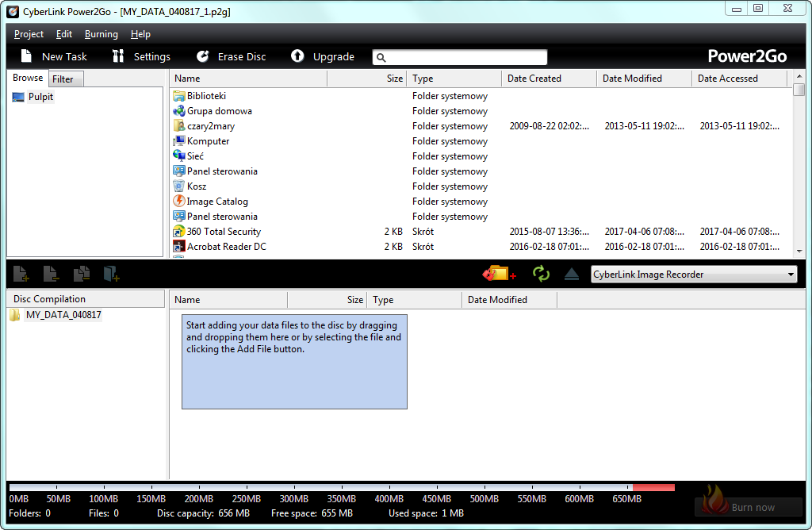Click the 'Disc capacity: 656 MB' status text
This screenshot has height=530, width=812.
point(203,513)
